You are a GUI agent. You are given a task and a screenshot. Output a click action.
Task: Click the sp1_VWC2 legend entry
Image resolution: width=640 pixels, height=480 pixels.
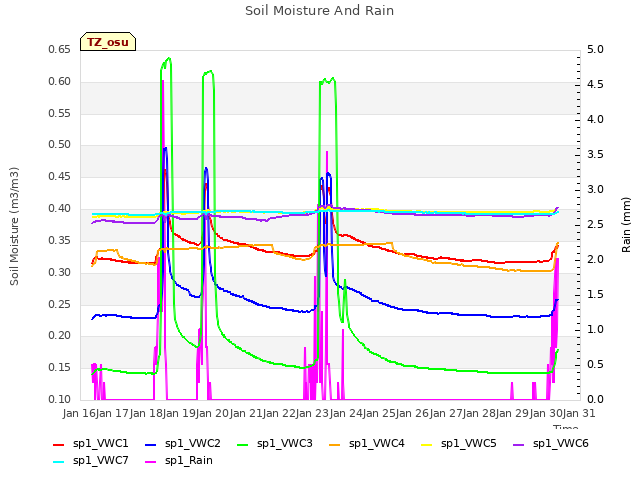tap(182, 444)
